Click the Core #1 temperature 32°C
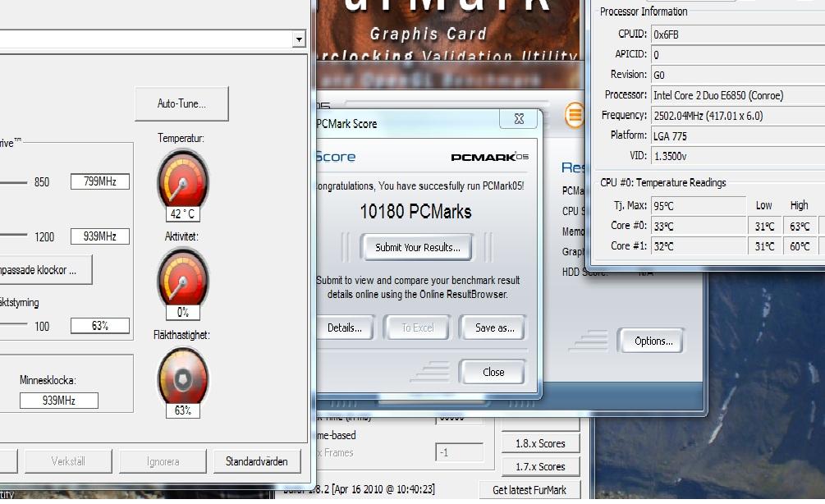 (699, 246)
